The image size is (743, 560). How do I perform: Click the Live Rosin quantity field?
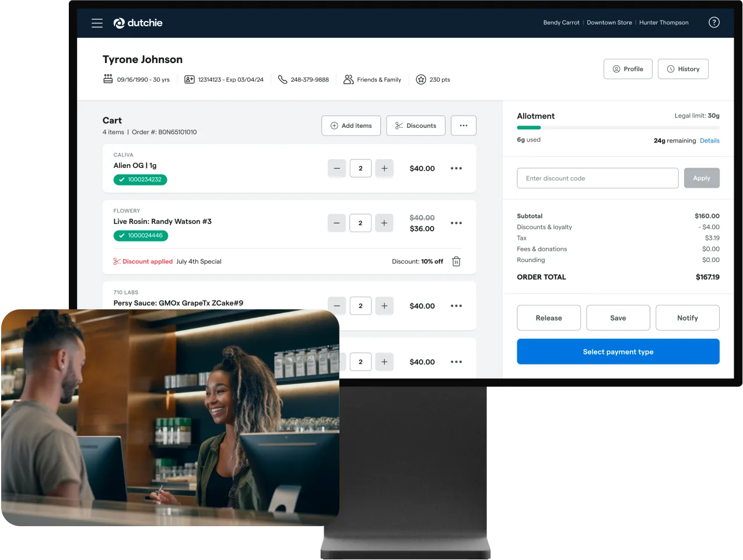pos(360,223)
